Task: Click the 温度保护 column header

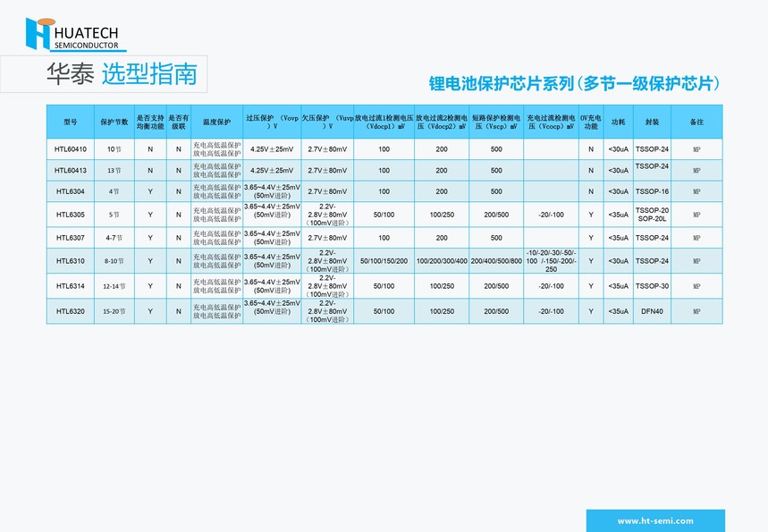Action: [x=217, y=122]
